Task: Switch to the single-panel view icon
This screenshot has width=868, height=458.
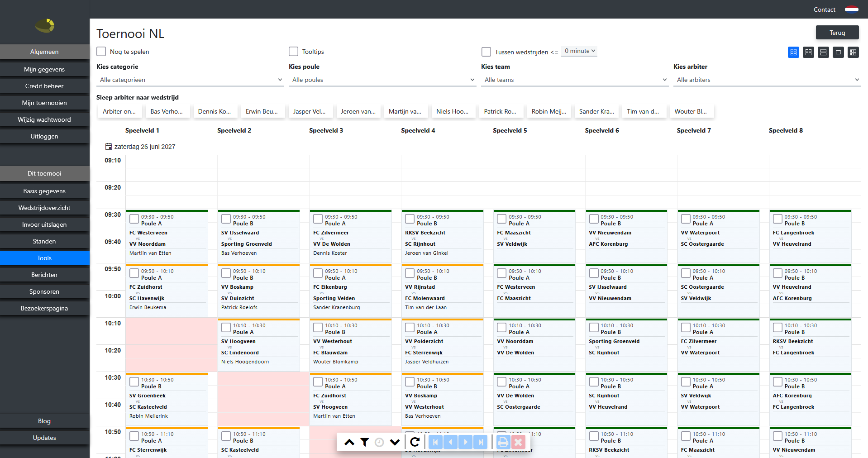Action: (x=838, y=52)
